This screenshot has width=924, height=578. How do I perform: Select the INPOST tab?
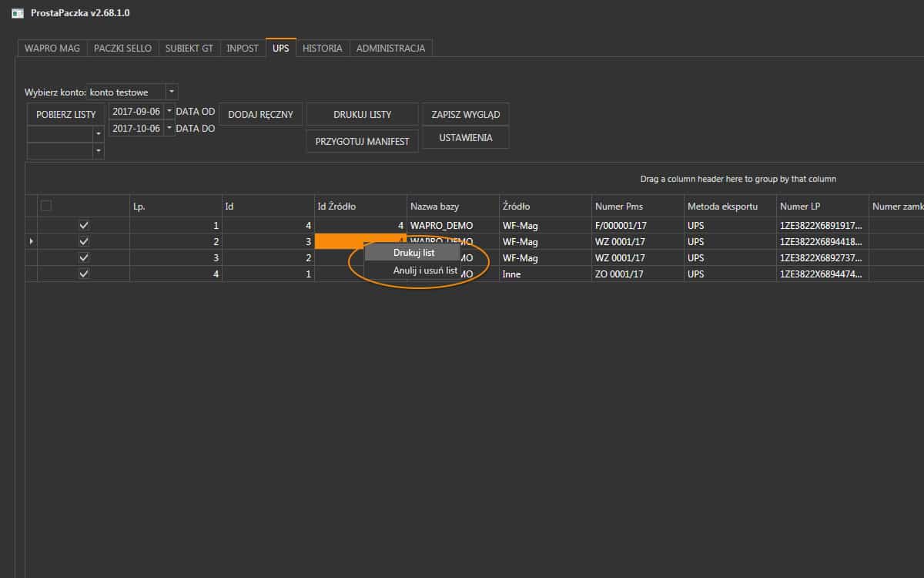coord(243,48)
